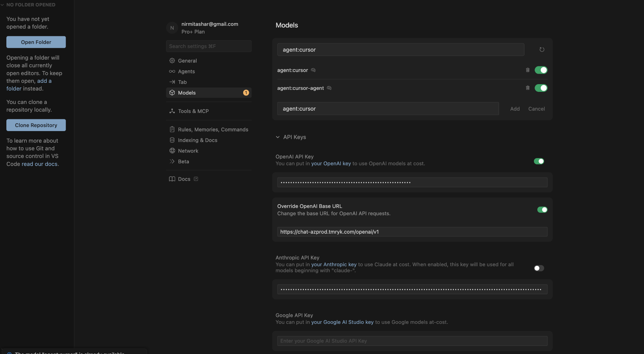Collapse the NO FOLDER OPENED section
Image resolution: width=644 pixels, height=354 pixels.
coord(3,5)
